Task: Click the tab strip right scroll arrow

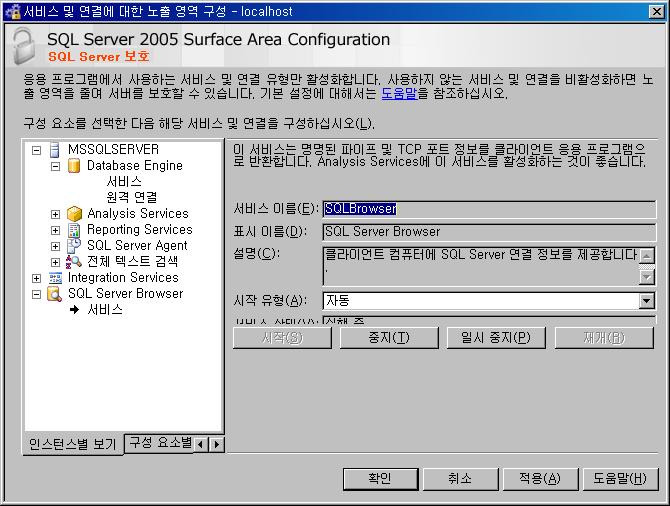Action: pos(217,444)
